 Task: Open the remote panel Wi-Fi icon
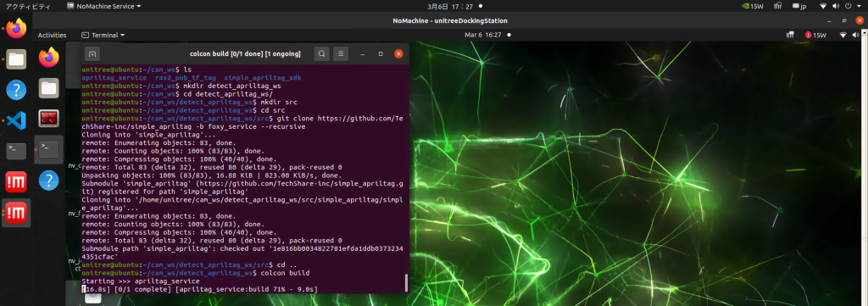click(843, 35)
